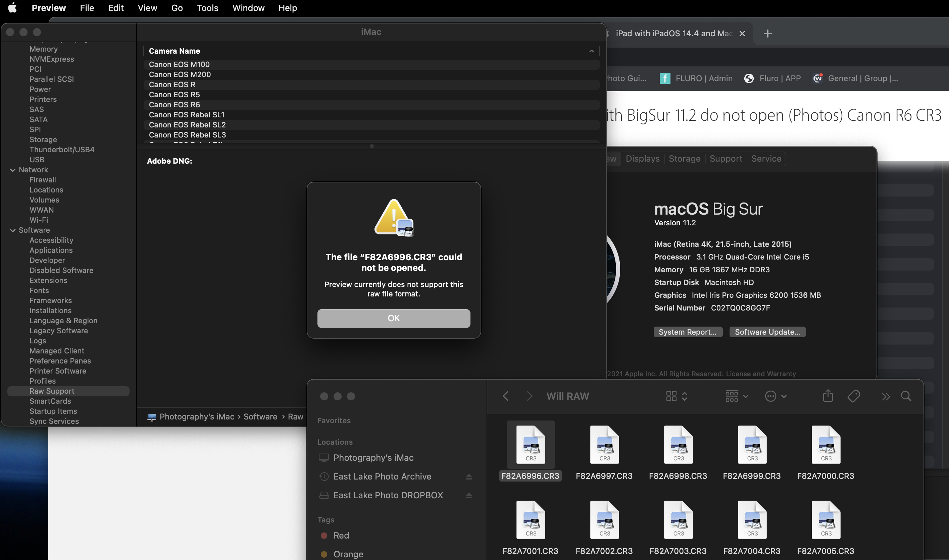Dismiss error dialog with OK
This screenshot has height=560, width=949.
pyautogui.click(x=394, y=318)
